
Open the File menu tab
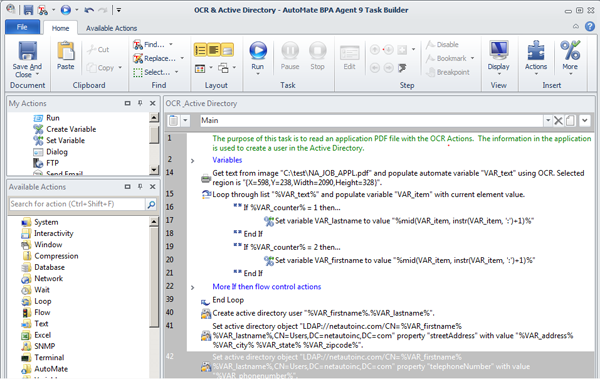[22, 27]
